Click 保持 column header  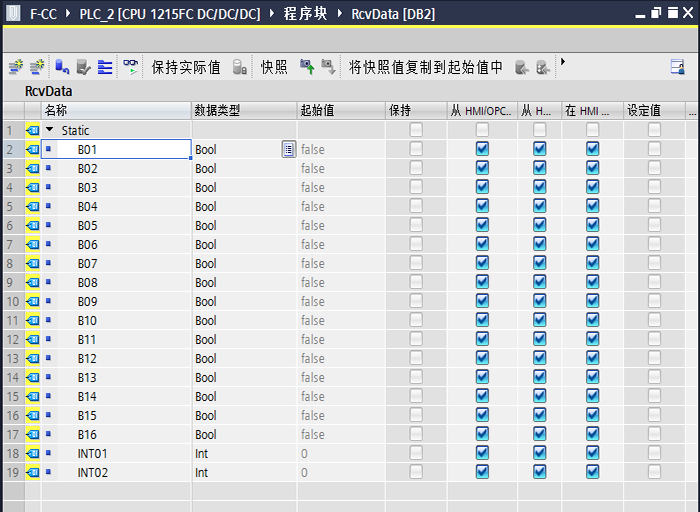[x=416, y=110]
